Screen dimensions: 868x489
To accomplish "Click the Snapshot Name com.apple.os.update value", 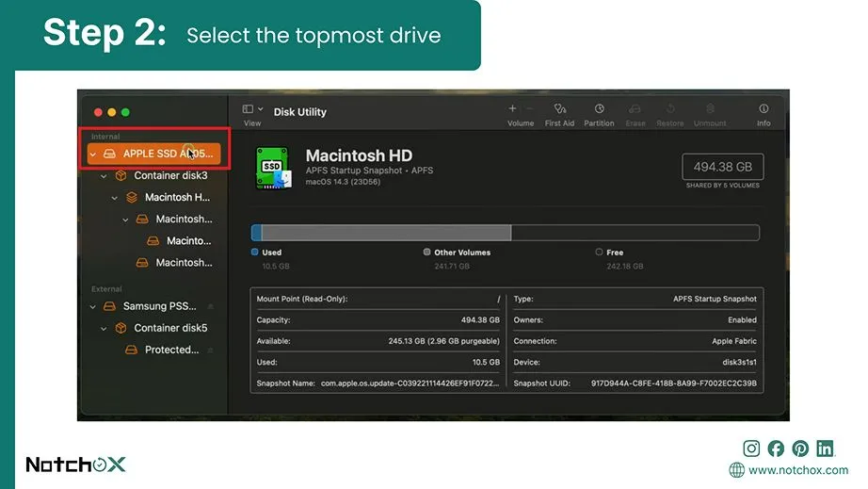I will pyautogui.click(x=410, y=383).
